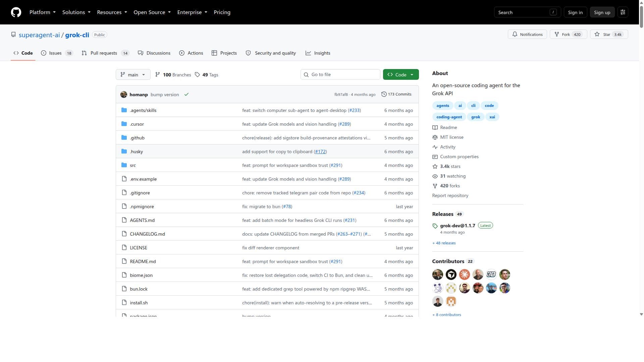Image resolution: width=644 pixels, height=362 pixels.
Task: View the 173 Commits history
Action: pyautogui.click(x=396, y=95)
